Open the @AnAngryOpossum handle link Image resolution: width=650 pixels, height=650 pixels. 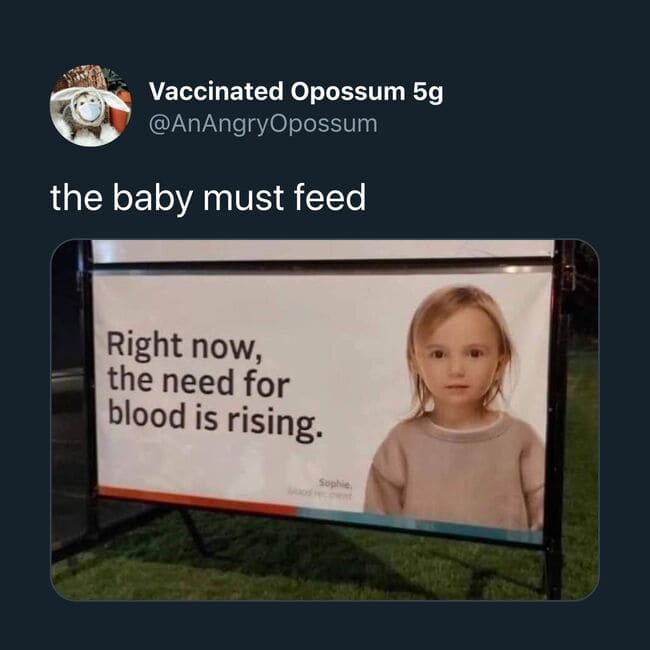tap(263, 124)
